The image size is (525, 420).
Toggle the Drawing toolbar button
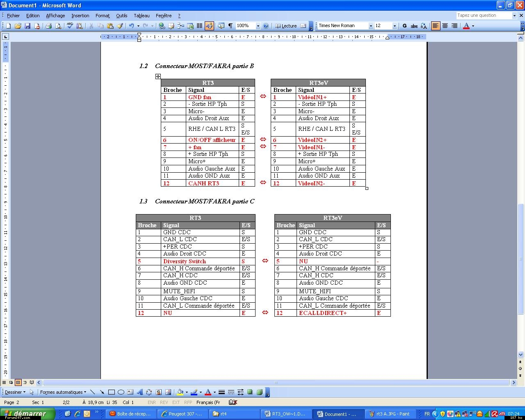(209, 26)
